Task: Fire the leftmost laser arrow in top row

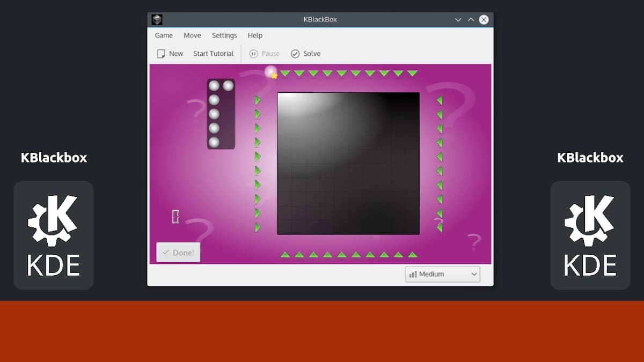Action: coord(285,73)
